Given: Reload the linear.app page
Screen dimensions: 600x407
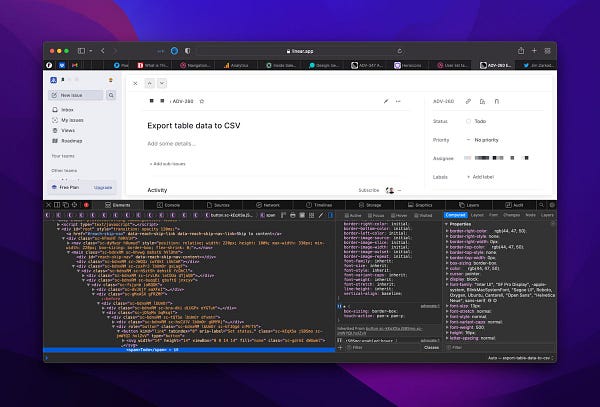Looking at the screenshot, I should pyautogui.click(x=400, y=51).
